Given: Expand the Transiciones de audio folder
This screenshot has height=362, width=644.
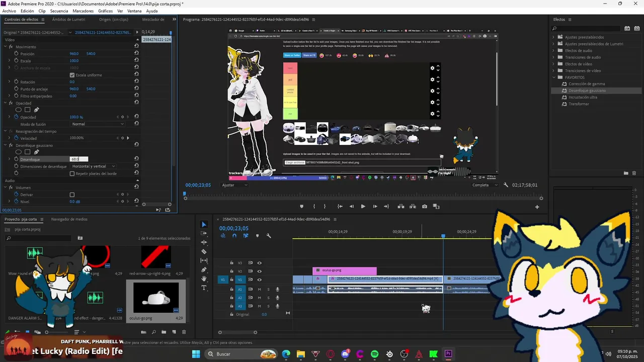Looking at the screenshot, I should coord(553,57).
